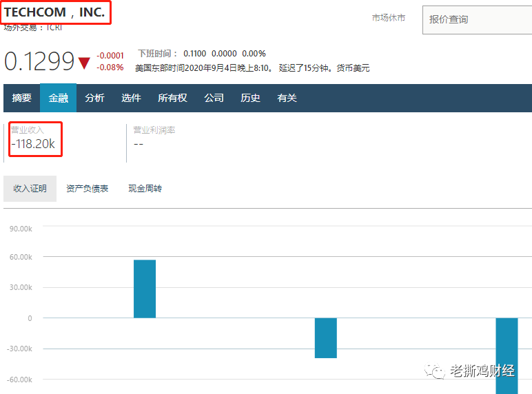
Task: View the 历史 tab
Action: coord(250,98)
